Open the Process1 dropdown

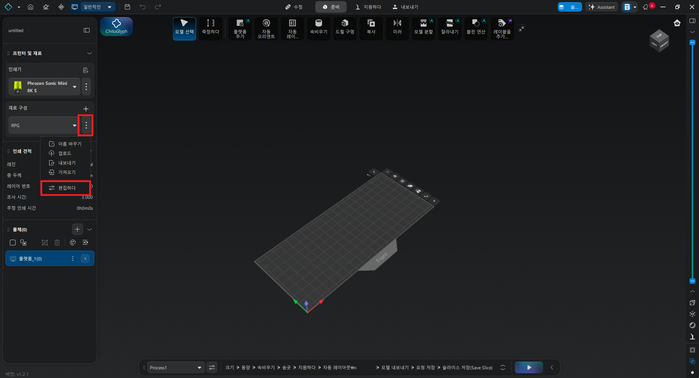(x=176, y=367)
